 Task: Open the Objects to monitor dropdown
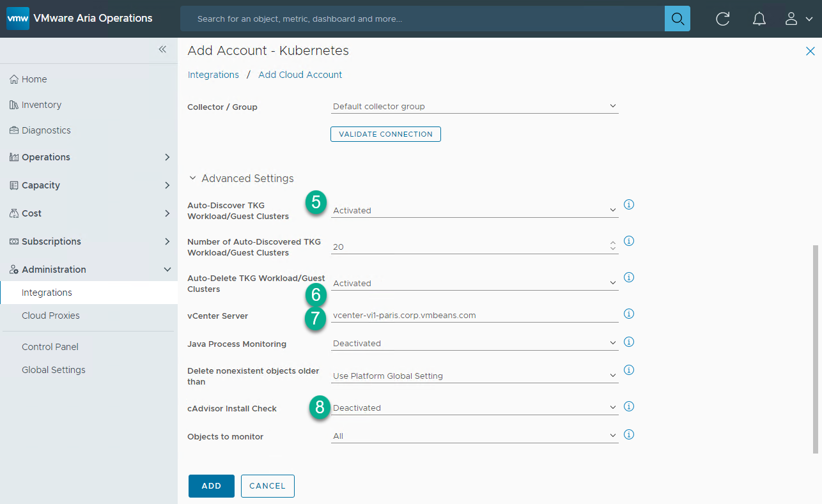[x=474, y=436]
